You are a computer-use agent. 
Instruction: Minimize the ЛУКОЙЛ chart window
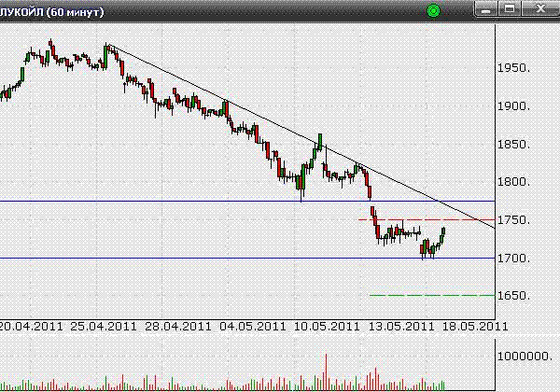coord(485,9)
